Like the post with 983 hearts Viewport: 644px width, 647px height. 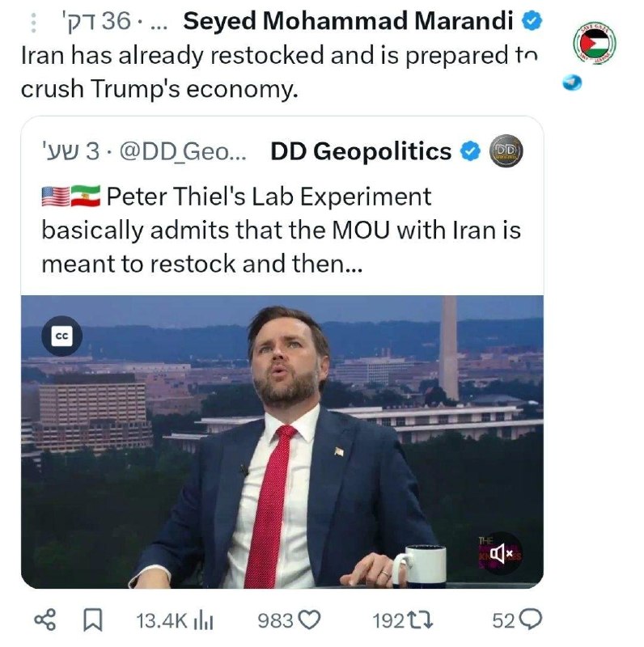[x=289, y=620]
